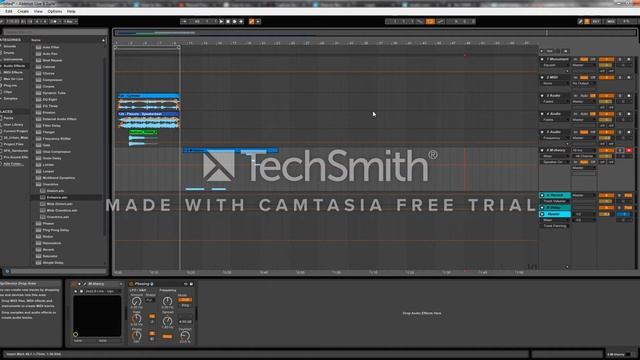Toggle the 1 Monument track activator

point(607,59)
